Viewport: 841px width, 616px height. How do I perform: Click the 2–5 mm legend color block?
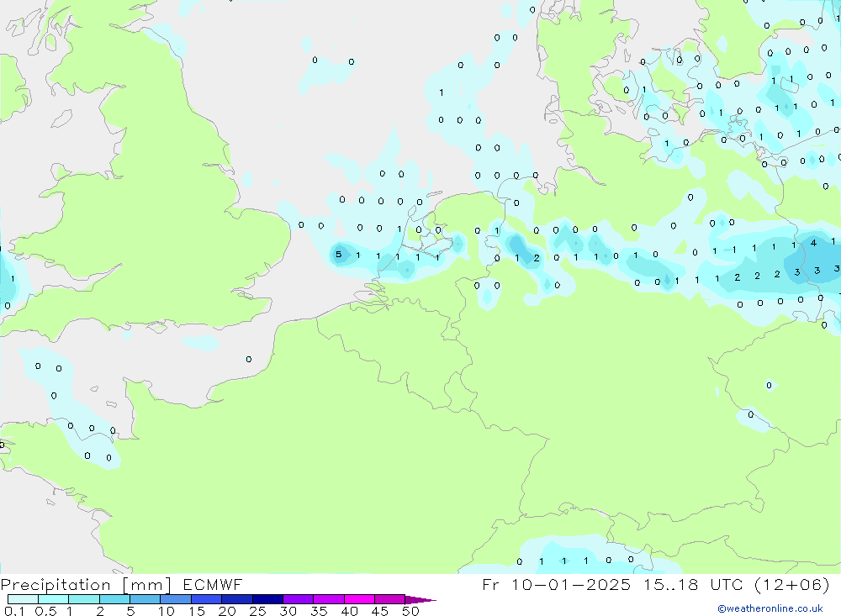coord(114,599)
